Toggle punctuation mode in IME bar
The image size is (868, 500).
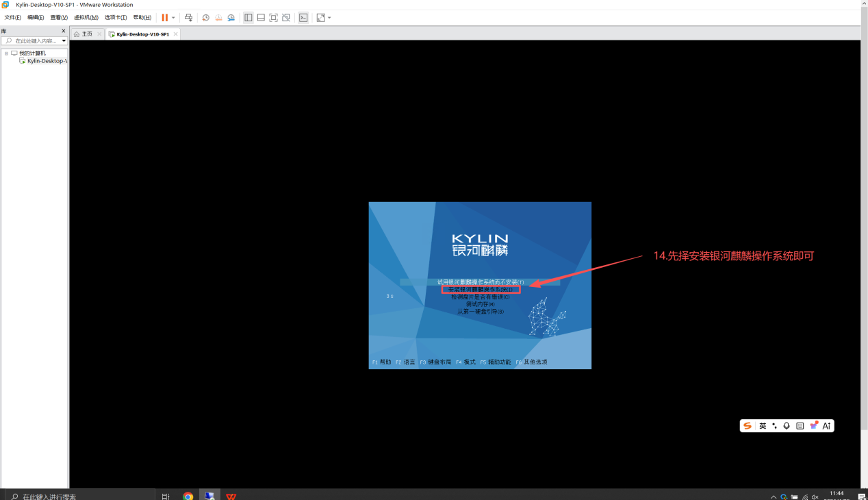(x=774, y=426)
